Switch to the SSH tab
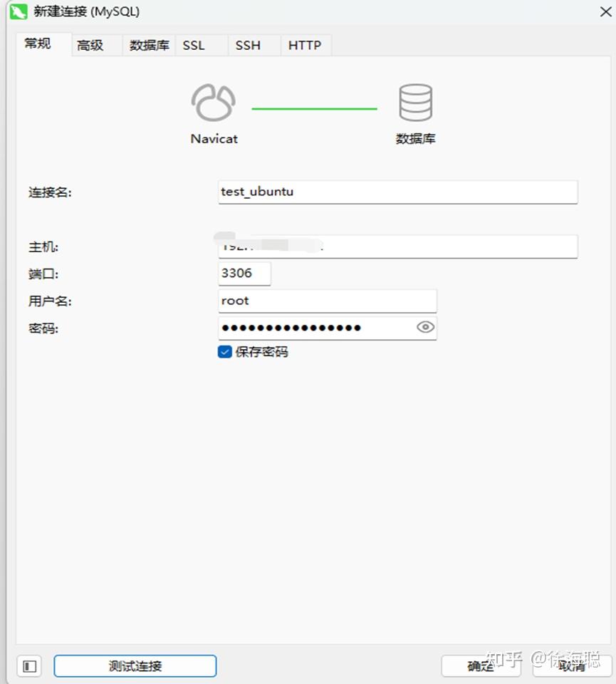Image resolution: width=616 pixels, height=684 pixels. pos(247,45)
